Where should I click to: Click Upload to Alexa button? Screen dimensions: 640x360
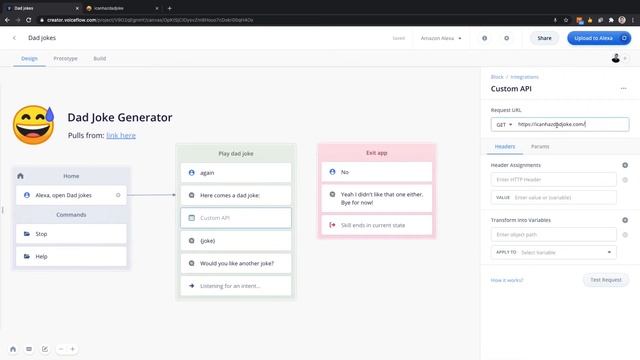coord(599,38)
